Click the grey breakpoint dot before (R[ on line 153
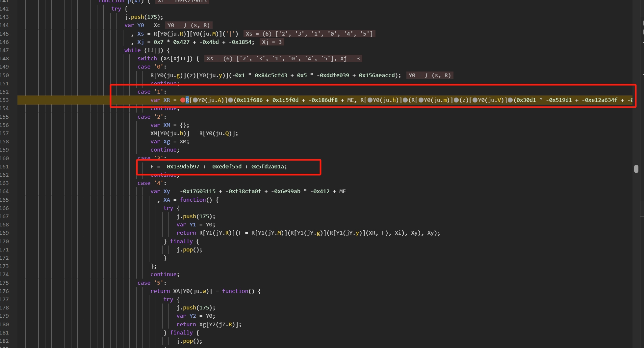Screen dimensions: 644x348 click(405, 100)
